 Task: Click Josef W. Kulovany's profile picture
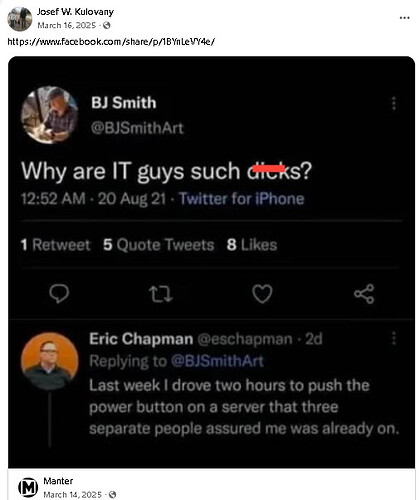(20, 19)
